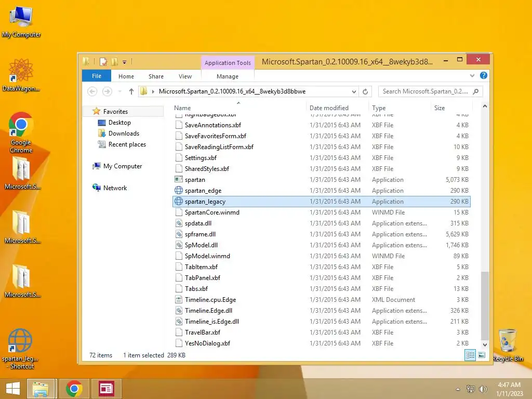Switch to Details view icon in status bar

(470, 355)
